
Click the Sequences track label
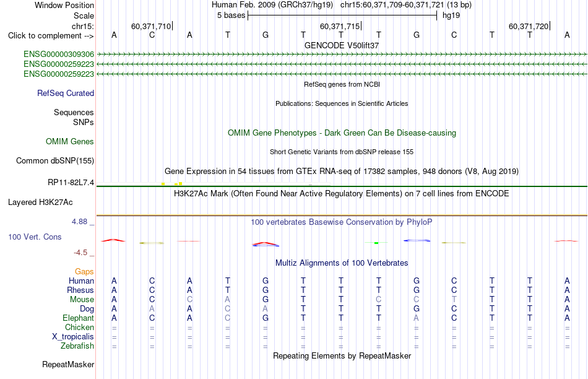pos(74,112)
